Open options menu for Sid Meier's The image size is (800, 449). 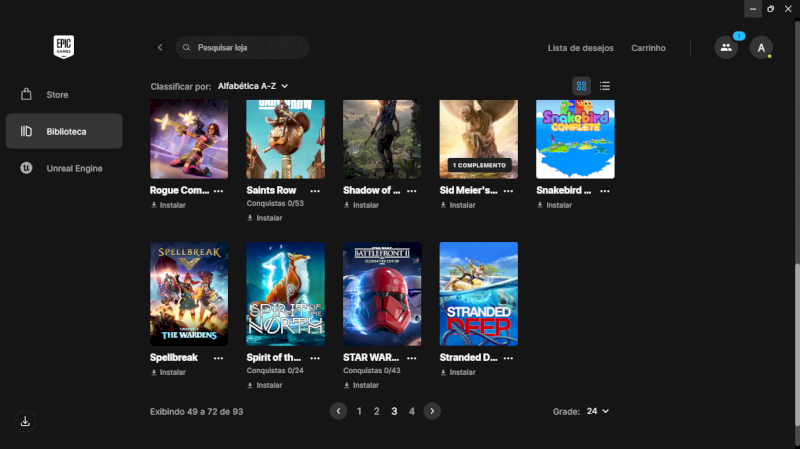pos(508,191)
